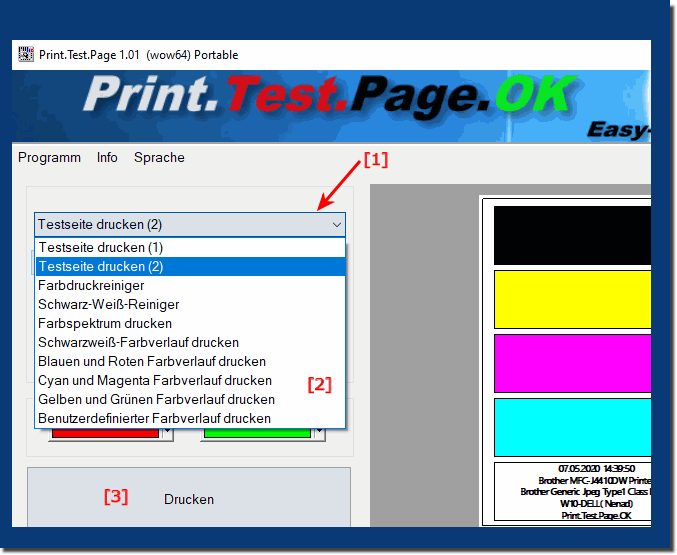Click the W10-DELL( Nenad) line in the preview
This screenshot has height=555, width=677.
[x=596, y=504]
